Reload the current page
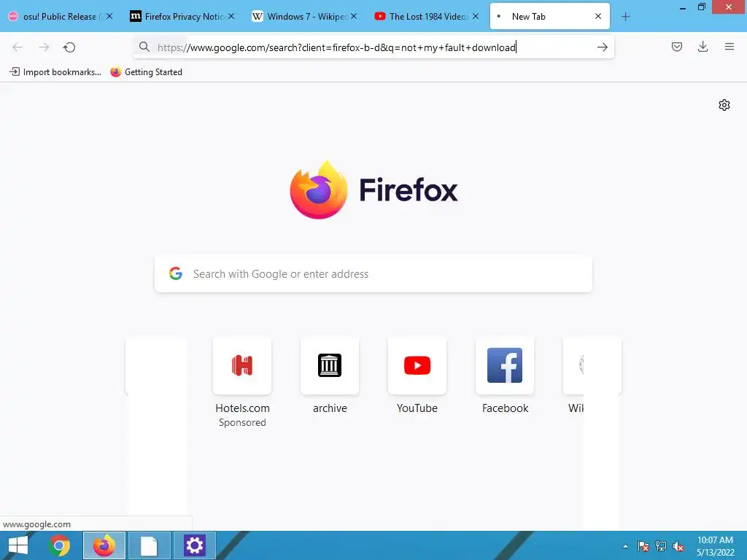The height and width of the screenshot is (560, 747). pyautogui.click(x=69, y=47)
